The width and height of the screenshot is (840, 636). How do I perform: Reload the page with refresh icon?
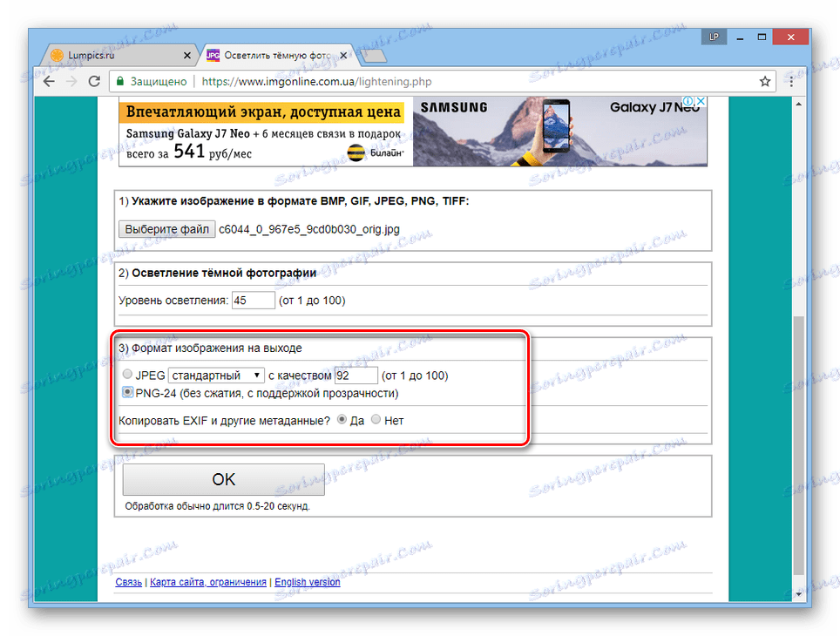click(94, 81)
